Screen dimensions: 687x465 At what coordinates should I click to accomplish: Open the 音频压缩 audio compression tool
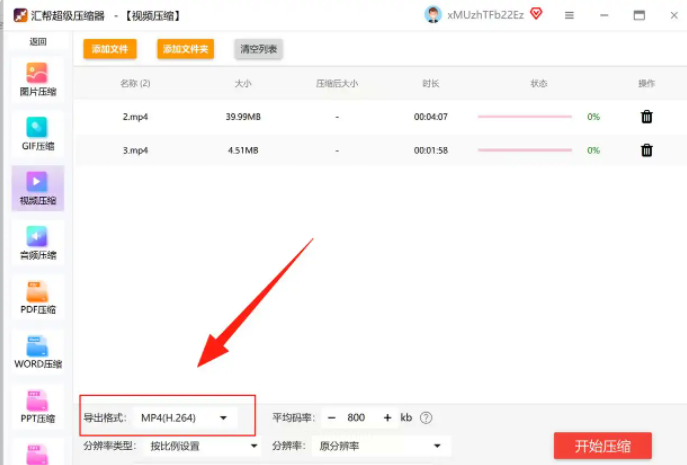tap(38, 243)
